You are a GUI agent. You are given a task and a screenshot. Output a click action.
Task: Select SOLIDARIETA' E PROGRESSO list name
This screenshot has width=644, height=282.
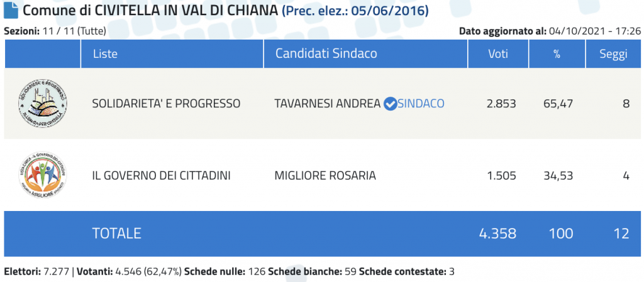tap(166, 104)
